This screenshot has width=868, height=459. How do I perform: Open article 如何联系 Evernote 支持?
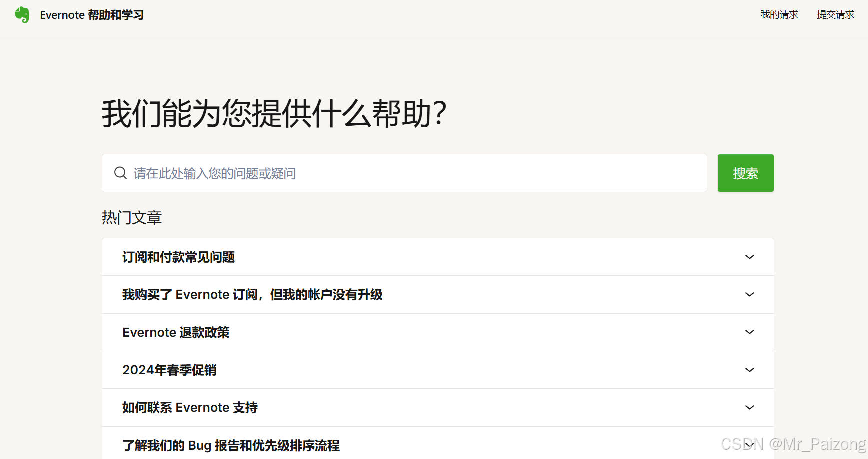[x=190, y=408]
